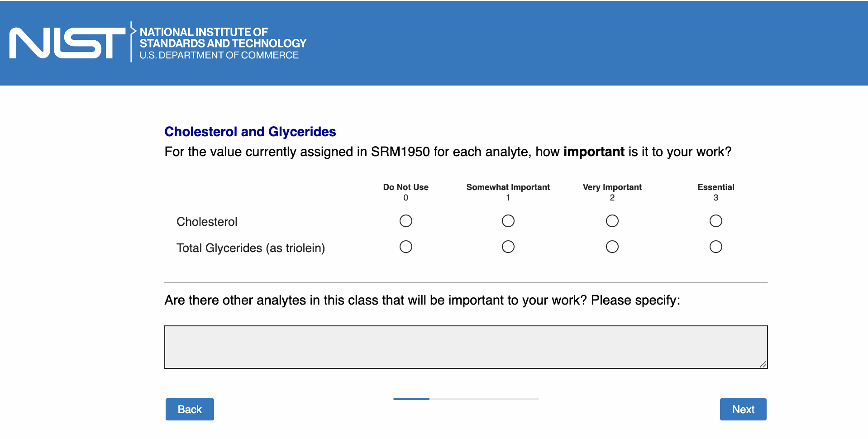Select Do Not Use for Total Glycerides

405,247
